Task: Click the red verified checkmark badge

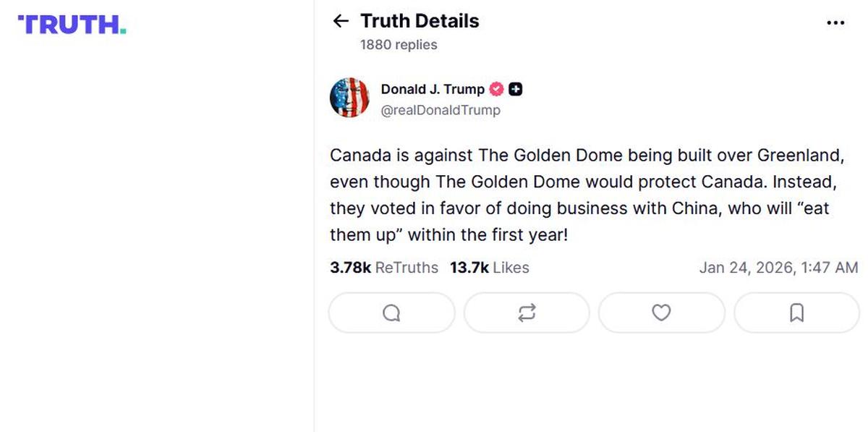Action: click(496, 90)
